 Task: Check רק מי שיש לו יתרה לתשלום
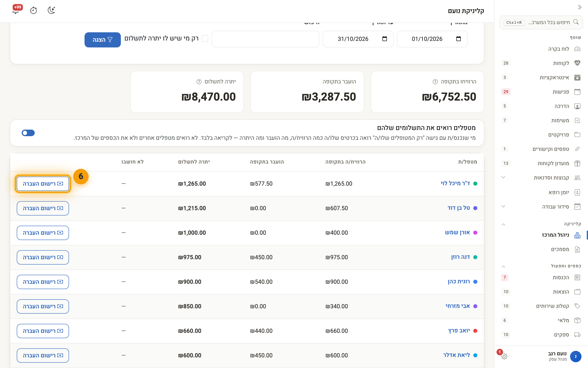tap(205, 38)
